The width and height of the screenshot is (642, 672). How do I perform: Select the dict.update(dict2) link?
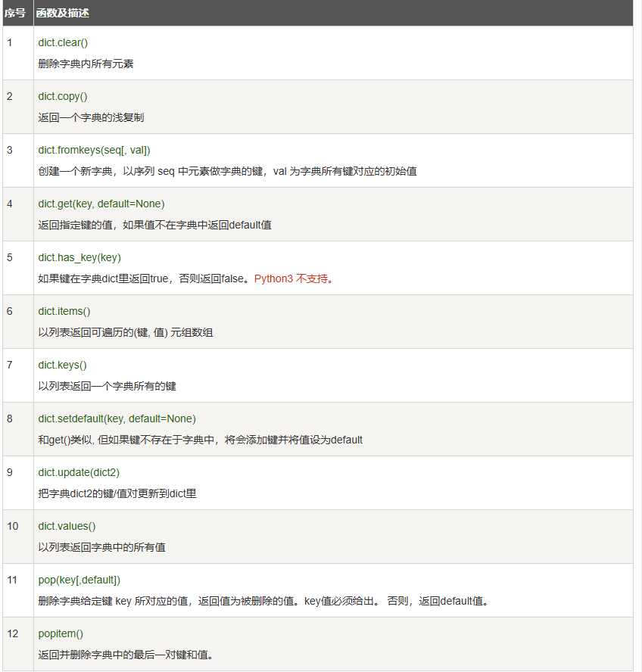coord(79,473)
